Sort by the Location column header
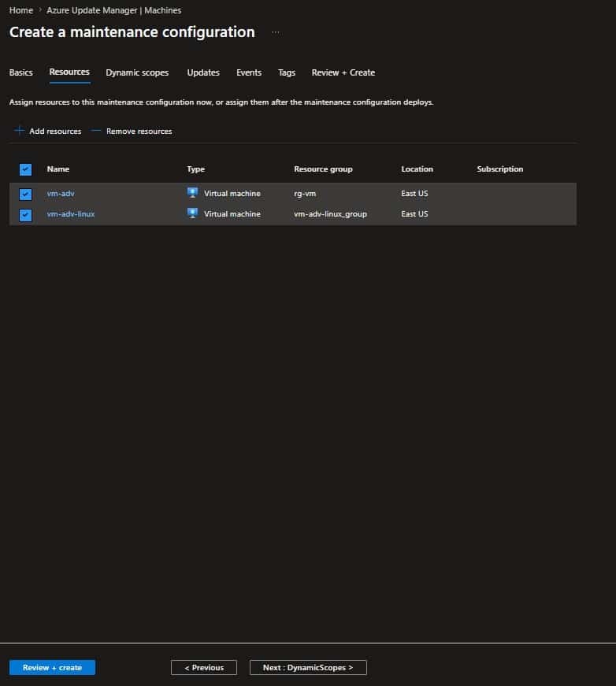 coord(417,169)
